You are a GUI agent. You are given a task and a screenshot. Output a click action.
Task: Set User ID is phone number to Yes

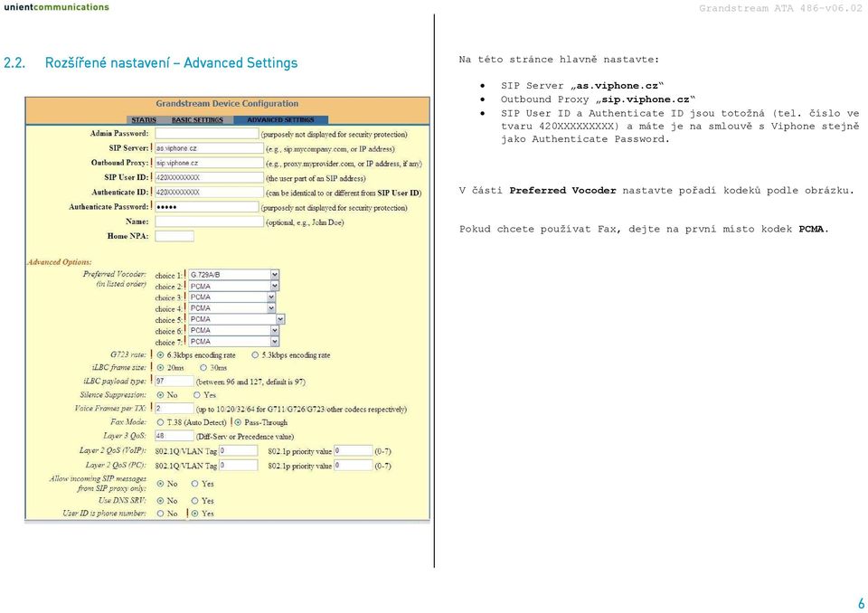tap(195, 514)
